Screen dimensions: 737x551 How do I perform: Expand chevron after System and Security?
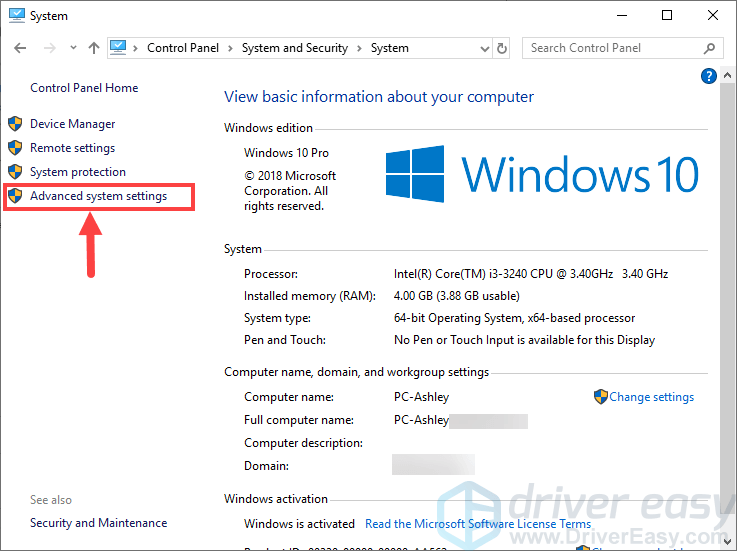tap(360, 48)
